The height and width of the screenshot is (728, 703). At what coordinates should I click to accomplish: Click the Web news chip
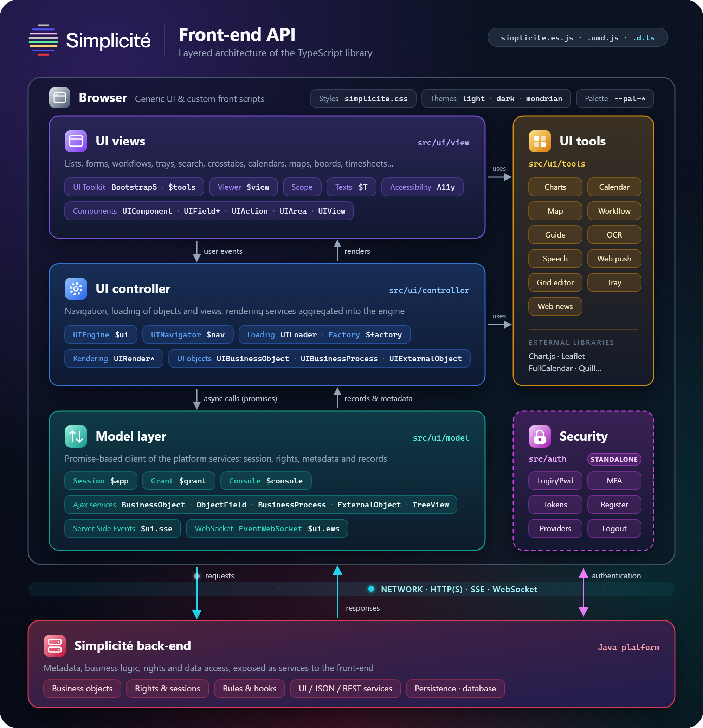click(x=555, y=306)
